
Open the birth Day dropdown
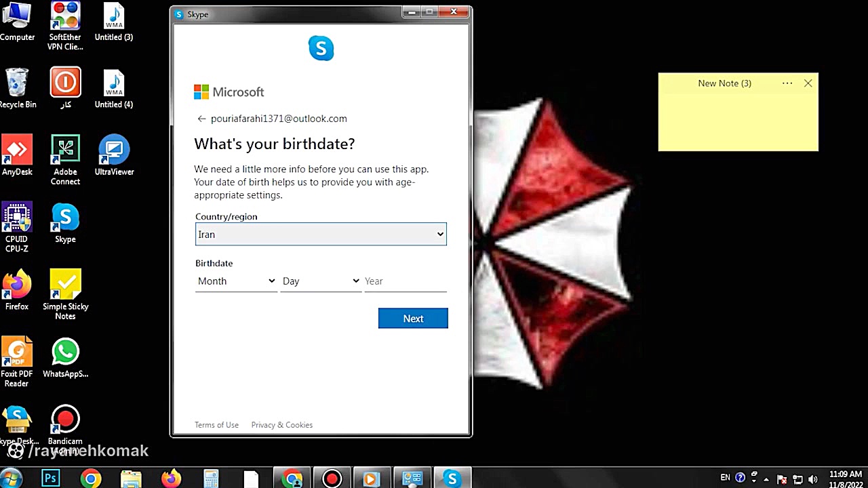[x=321, y=281]
